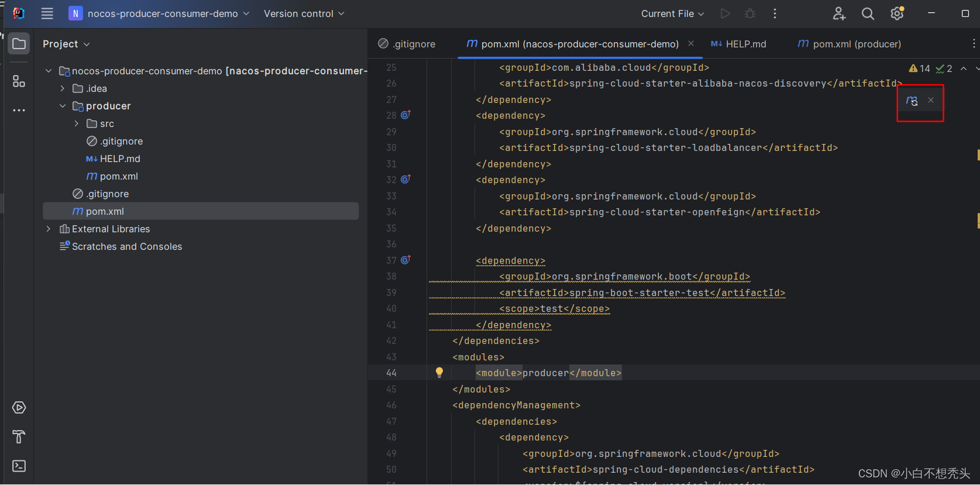
Task: Collapse the nocos-producer-consumer-demo root node
Action: coord(49,71)
